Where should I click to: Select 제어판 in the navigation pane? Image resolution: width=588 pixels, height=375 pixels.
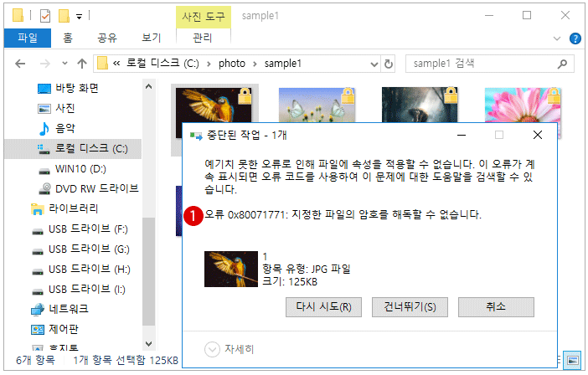64,329
